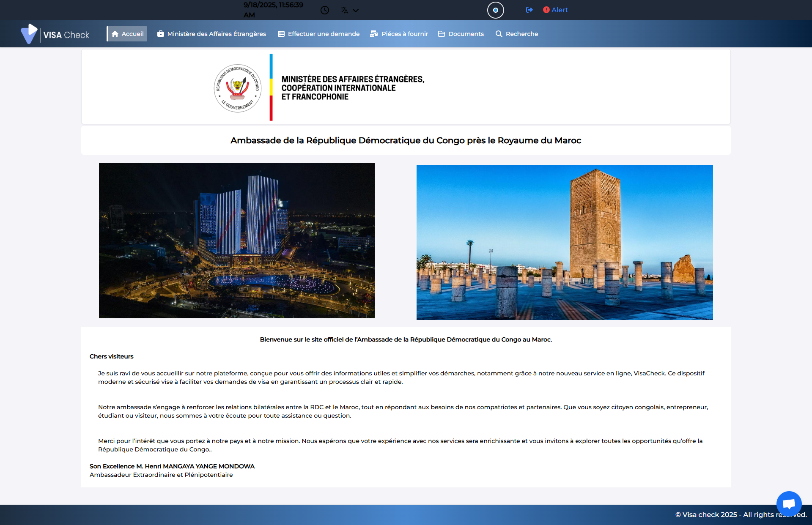The width and height of the screenshot is (812, 525).
Task: Click the Piéces à fournir icon
Action: (374, 34)
